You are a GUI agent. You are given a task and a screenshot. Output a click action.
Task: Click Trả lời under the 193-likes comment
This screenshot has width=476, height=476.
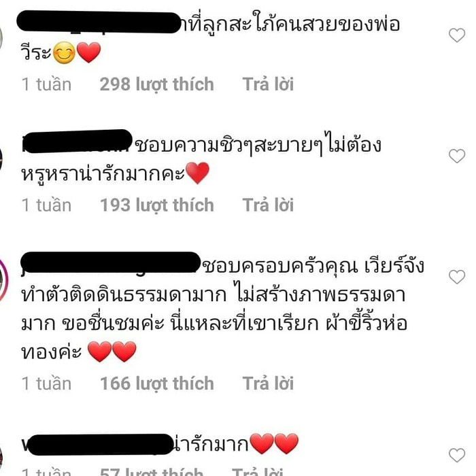(x=268, y=205)
